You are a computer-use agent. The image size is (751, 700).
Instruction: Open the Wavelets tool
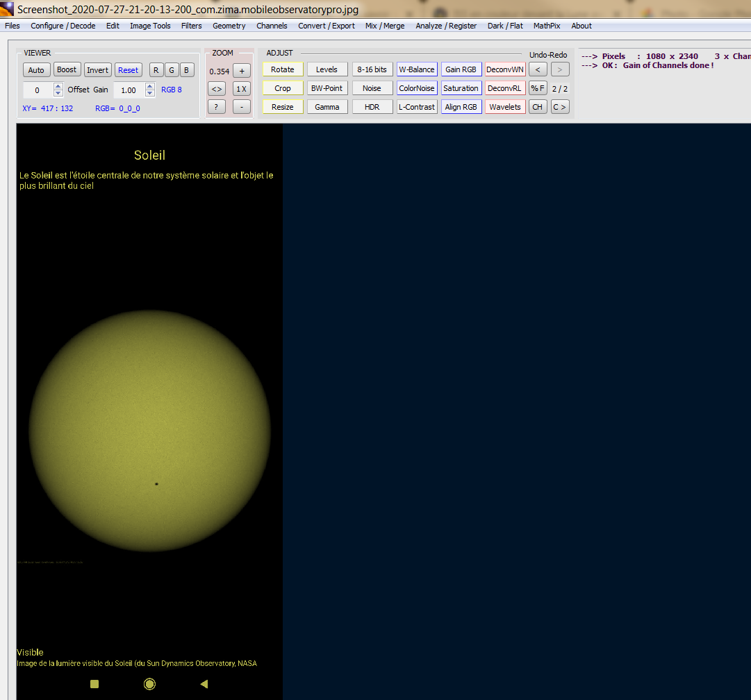tap(505, 107)
